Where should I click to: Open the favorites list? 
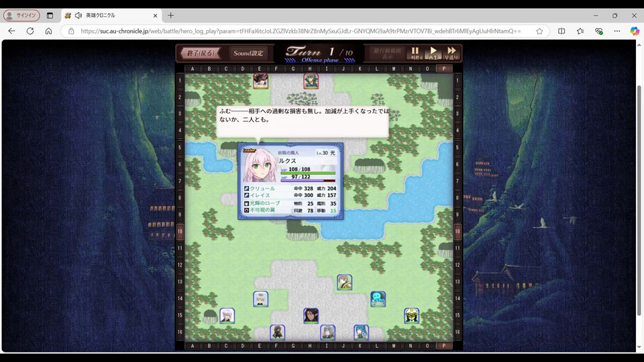580,32
